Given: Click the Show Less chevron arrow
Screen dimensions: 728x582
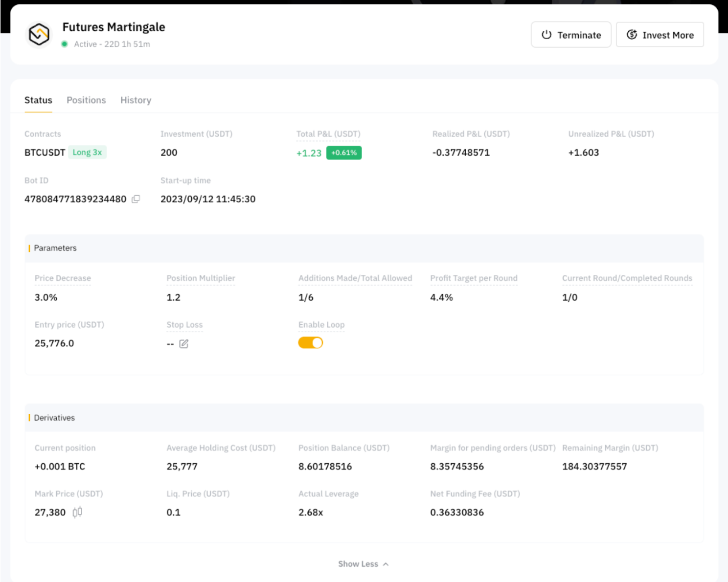Looking at the screenshot, I should click(386, 564).
